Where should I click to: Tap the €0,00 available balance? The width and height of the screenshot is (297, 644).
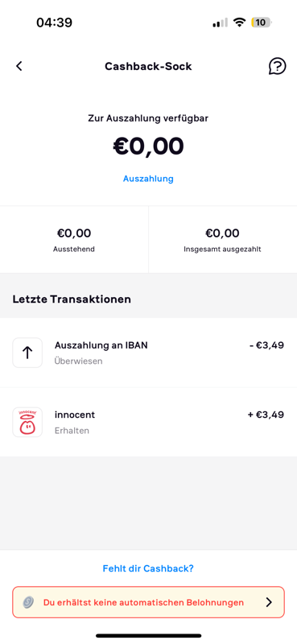(148, 147)
